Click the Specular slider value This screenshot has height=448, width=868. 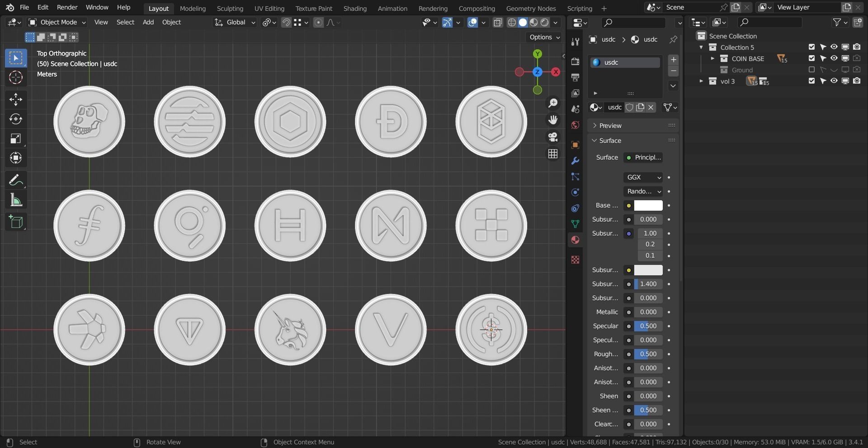pos(648,326)
